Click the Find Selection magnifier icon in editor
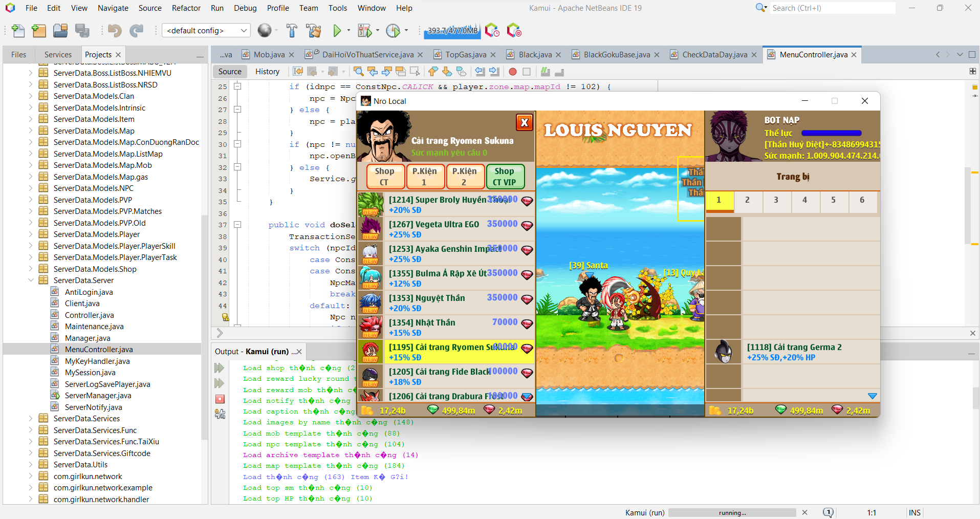Screen dimensions: 980x519 [x=359, y=72]
